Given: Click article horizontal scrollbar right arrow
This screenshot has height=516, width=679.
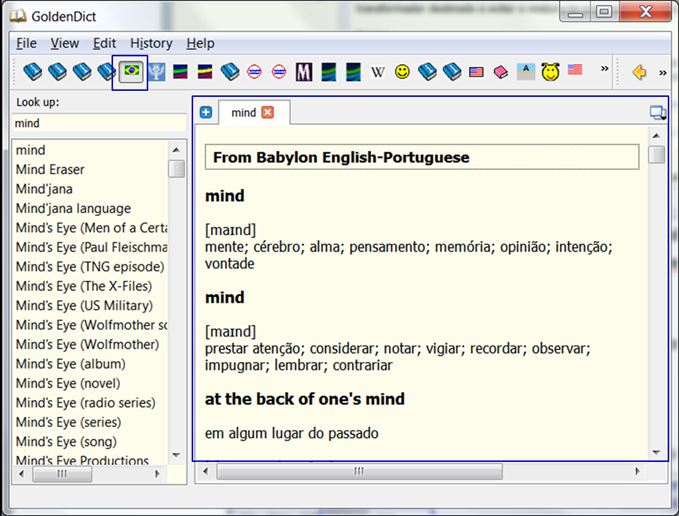Looking at the screenshot, I should point(637,471).
